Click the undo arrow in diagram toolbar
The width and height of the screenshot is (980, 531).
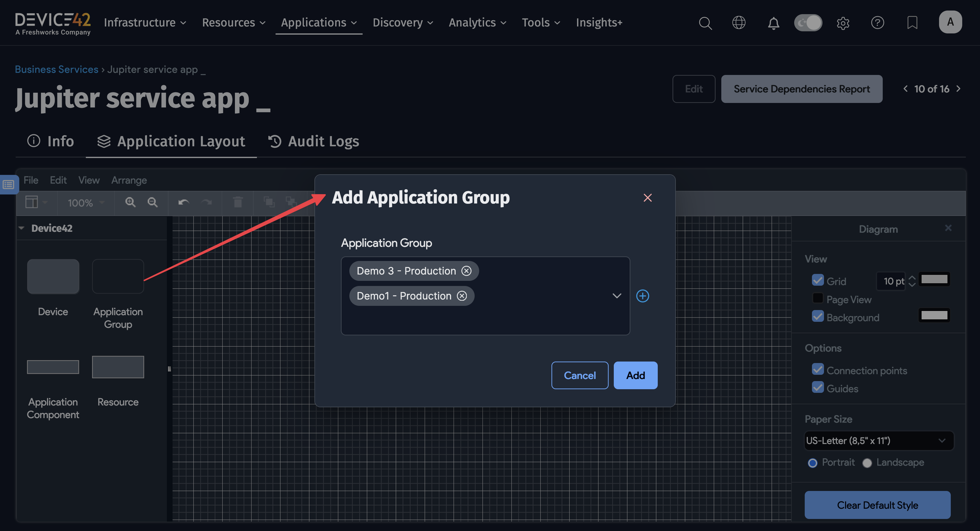pyautogui.click(x=183, y=202)
